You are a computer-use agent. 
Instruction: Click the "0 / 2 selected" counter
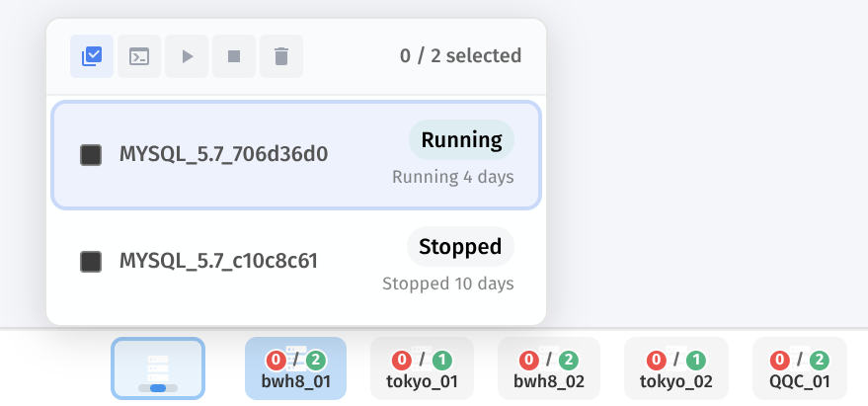coord(460,56)
